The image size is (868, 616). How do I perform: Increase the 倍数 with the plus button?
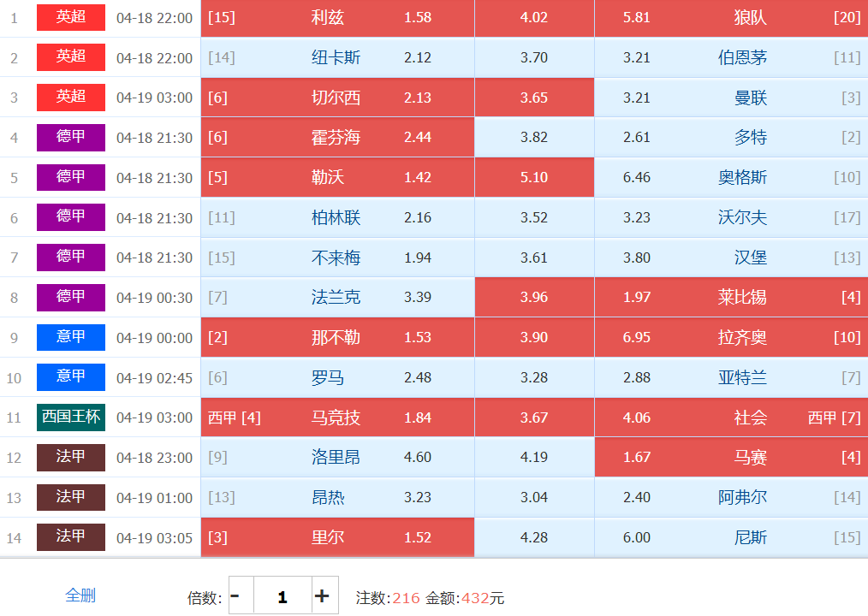(x=323, y=596)
